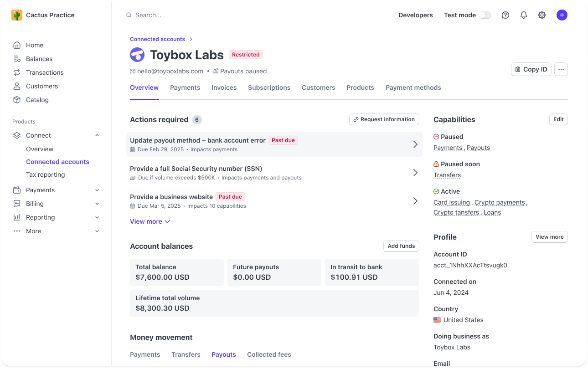Click the More ellipsis icon in sidebar
Viewport: 588px width, 369px height.
[x=17, y=231]
